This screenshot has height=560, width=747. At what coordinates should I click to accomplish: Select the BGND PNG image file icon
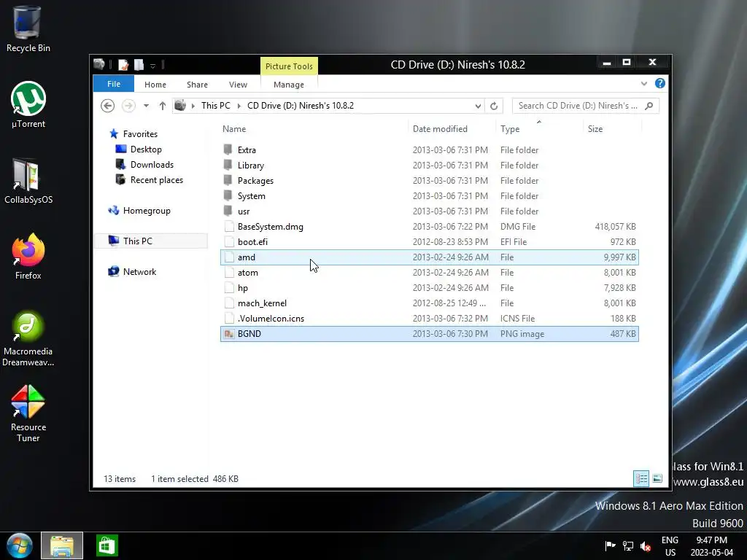229,334
